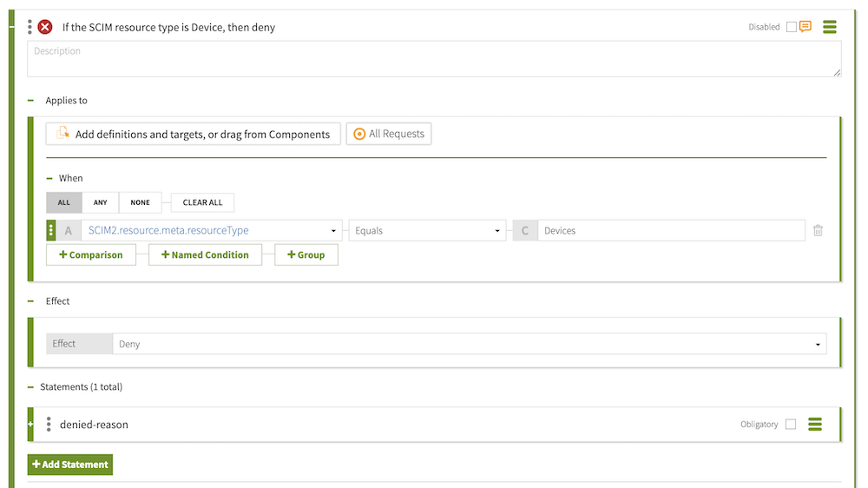Open the SCIM2.resource.meta.resourceType attribute dropdown
Image resolution: width=868 pixels, height=488 pixels.
[212, 231]
